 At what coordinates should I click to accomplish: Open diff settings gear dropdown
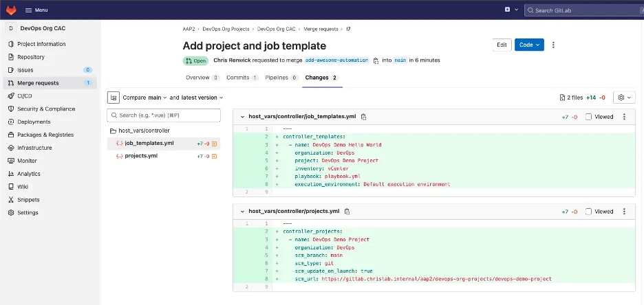click(x=624, y=98)
